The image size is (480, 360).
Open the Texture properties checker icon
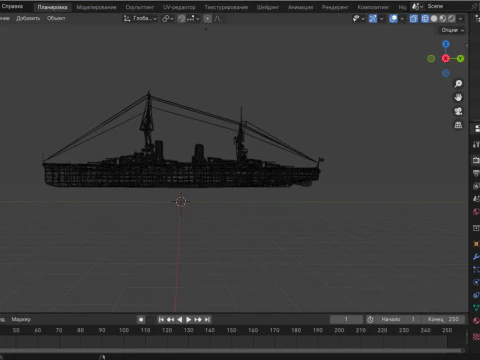tap(476, 337)
